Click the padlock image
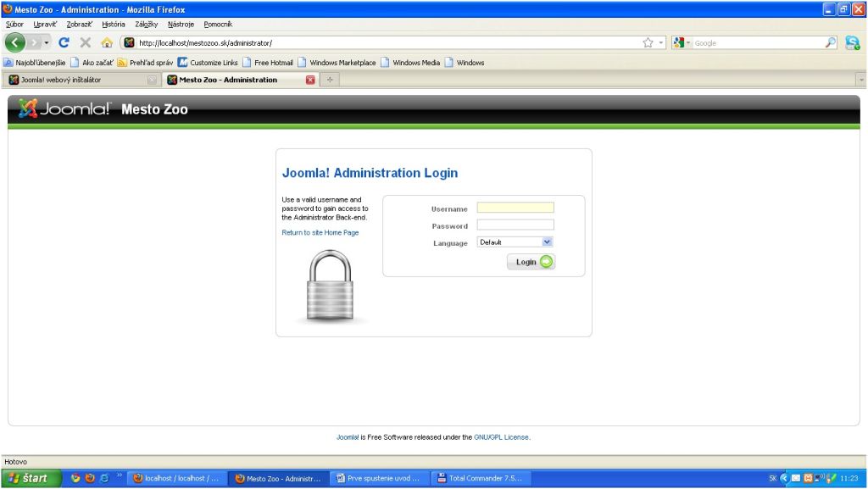Screen dimensions: 868x489 click(x=330, y=286)
